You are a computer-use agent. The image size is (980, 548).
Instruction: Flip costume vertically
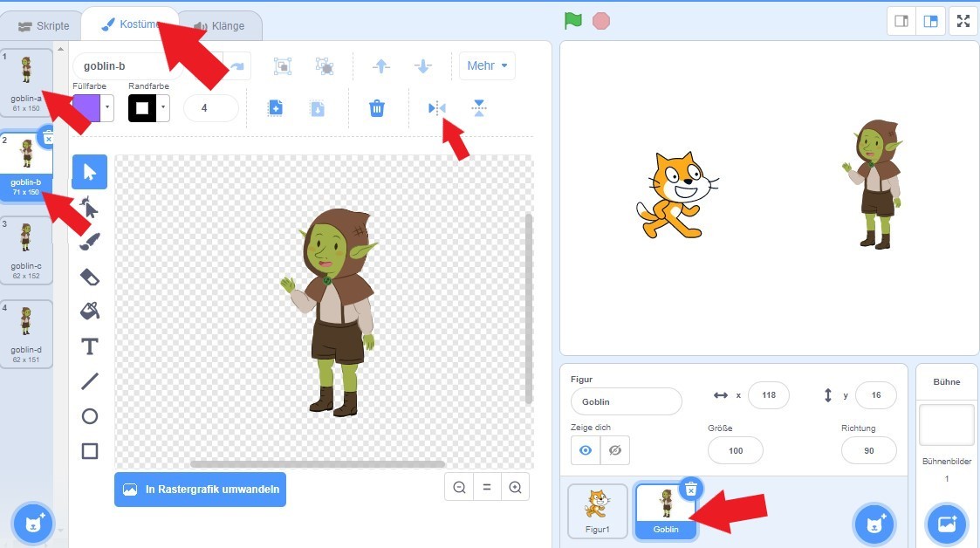(x=479, y=108)
